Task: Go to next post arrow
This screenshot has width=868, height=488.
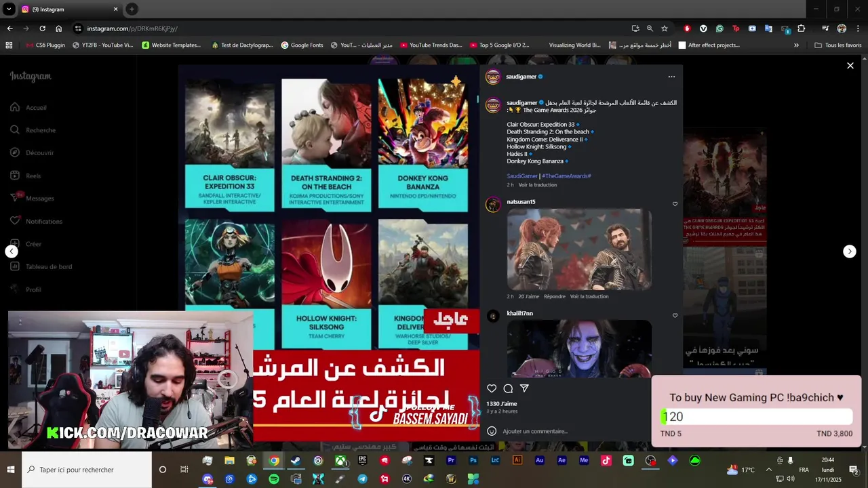Action: 850,251
